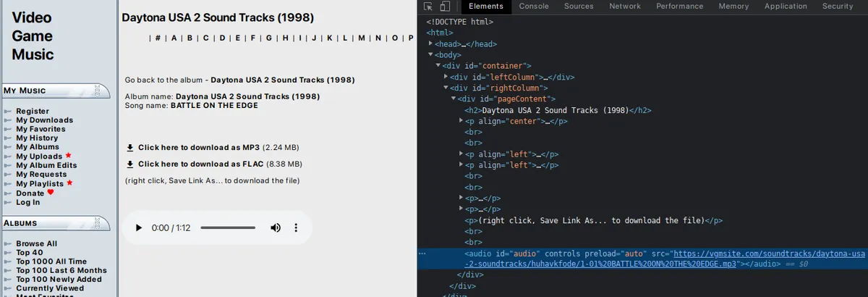Open My Downloads link
This screenshot has height=297, width=868.
point(45,120)
